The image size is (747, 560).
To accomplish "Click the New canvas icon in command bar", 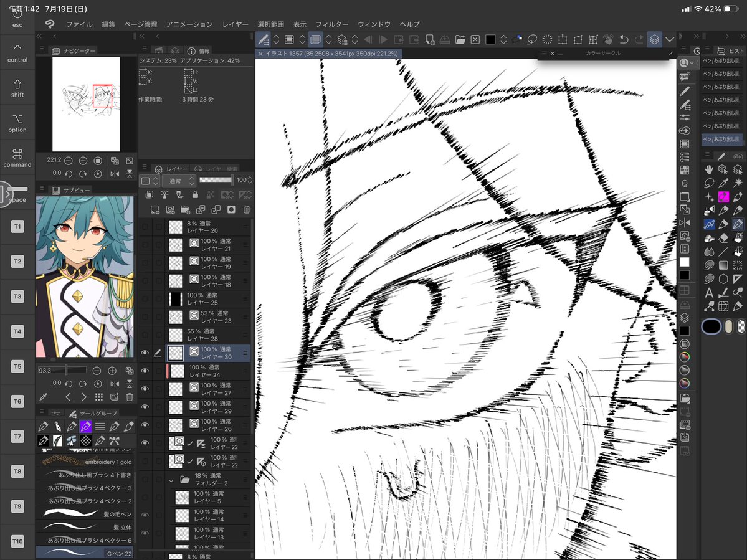I will click(x=430, y=39).
